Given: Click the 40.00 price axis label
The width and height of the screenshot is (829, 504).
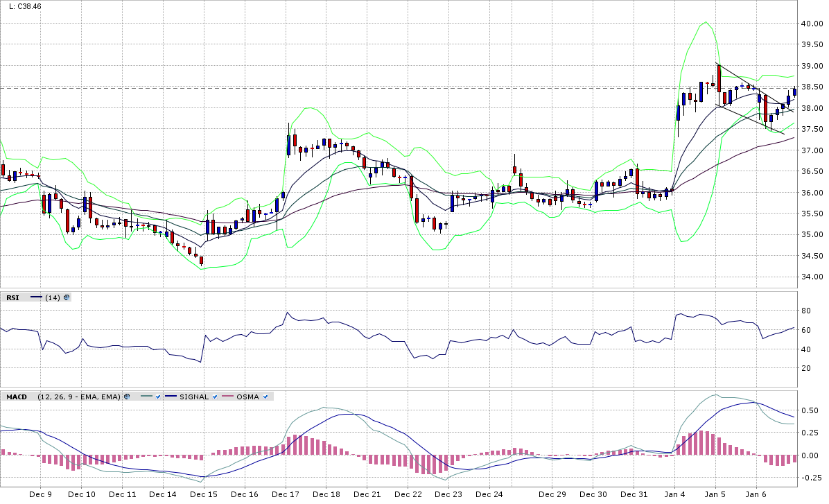Looking at the screenshot, I should click(x=812, y=24).
